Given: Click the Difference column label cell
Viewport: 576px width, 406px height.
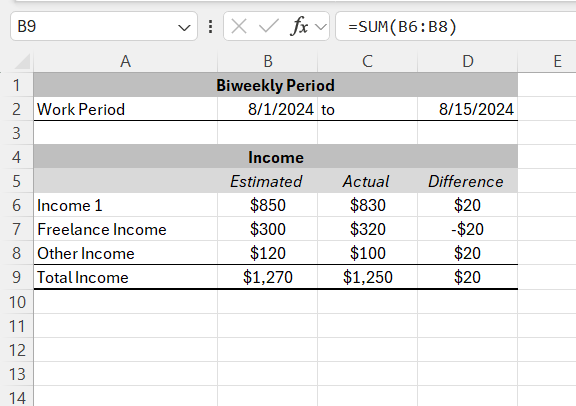Looking at the screenshot, I should 468,181.
